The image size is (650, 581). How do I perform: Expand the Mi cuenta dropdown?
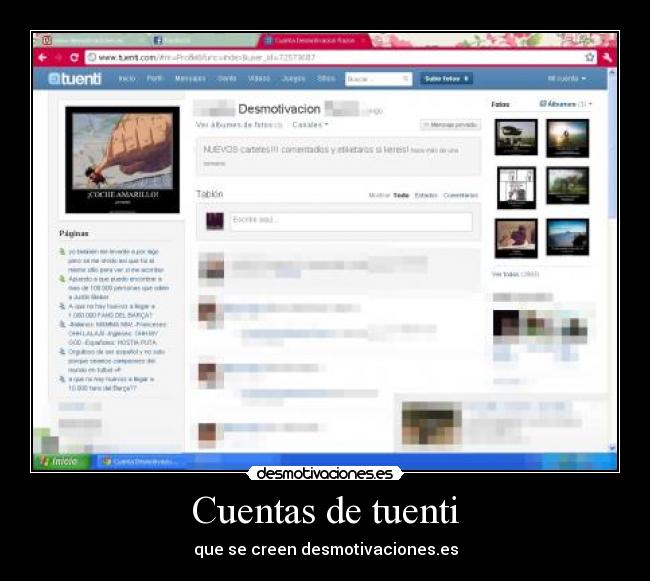567,78
